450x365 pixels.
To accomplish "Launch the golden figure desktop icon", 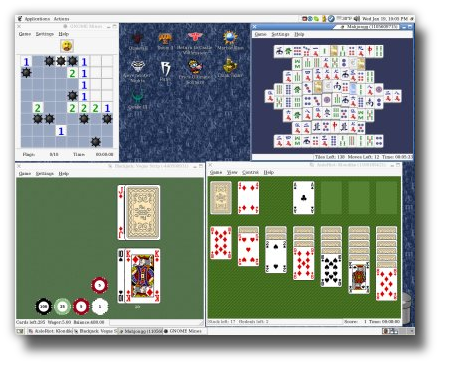I will tap(230, 68).
